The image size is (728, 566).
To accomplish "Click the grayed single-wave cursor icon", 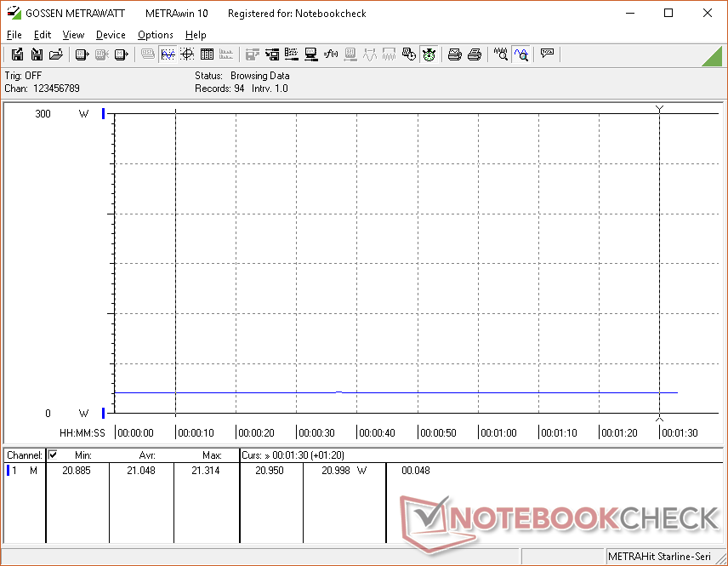I will (x=370, y=54).
